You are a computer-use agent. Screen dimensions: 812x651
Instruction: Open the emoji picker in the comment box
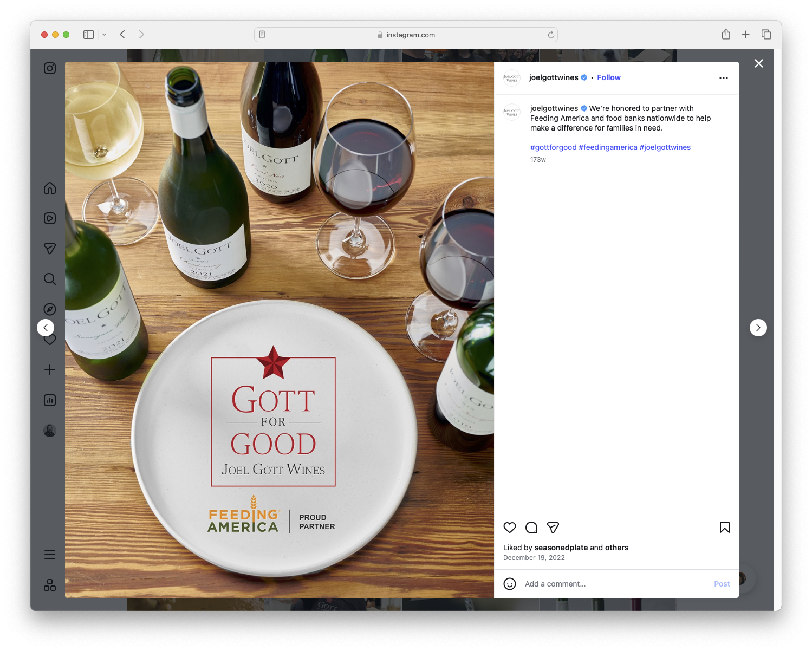pyautogui.click(x=510, y=584)
